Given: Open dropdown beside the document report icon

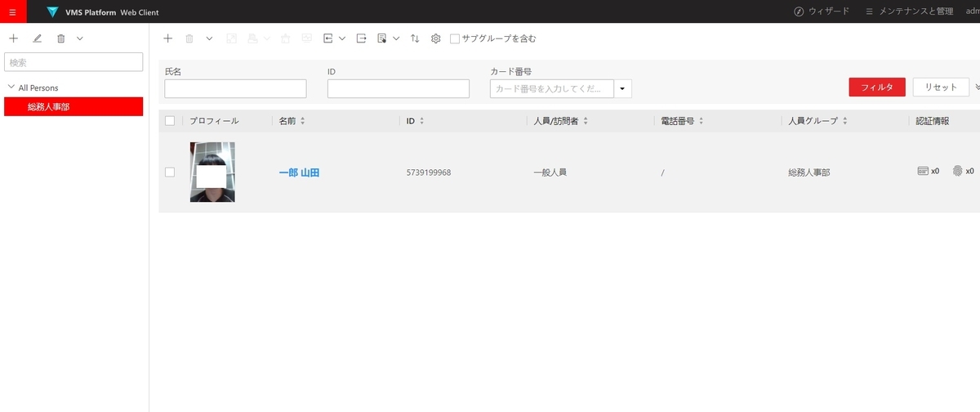Looking at the screenshot, I should point(396,38).
